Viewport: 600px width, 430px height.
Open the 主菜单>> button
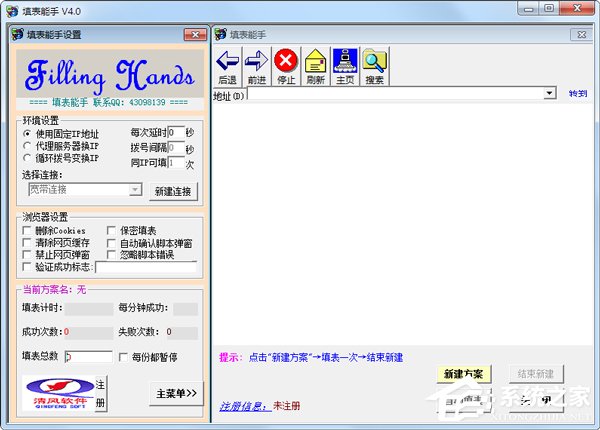point(176,393)
